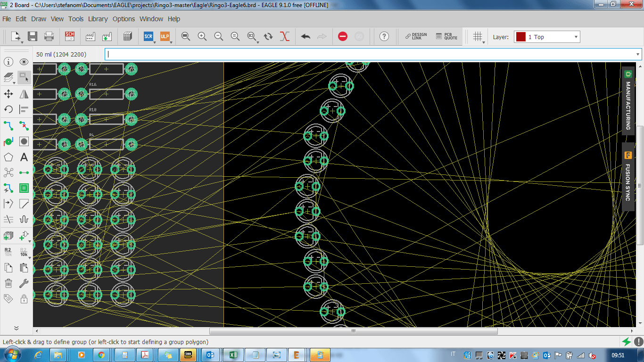Pick the Value tool
The image size is (644, 362).
click(x=24, y=252)
